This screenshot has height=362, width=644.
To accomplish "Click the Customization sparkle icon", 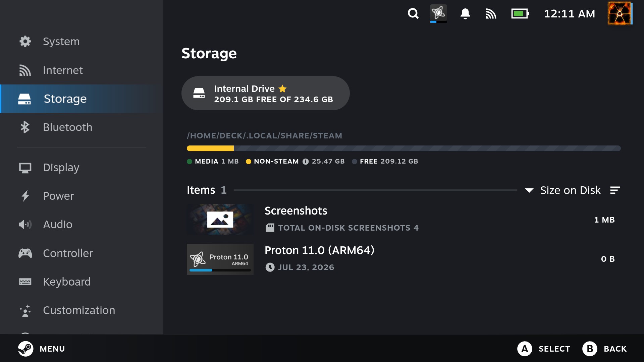I will [25, 311].
